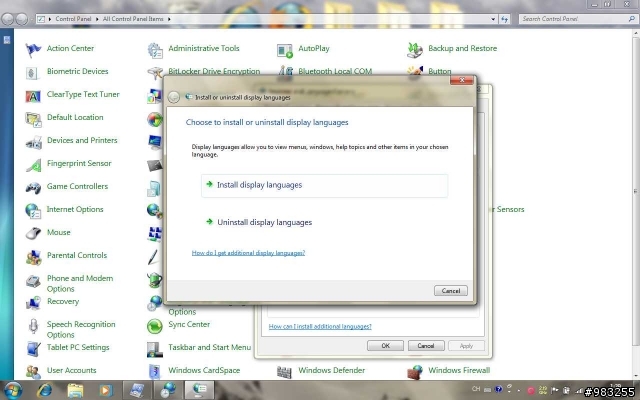Click OK in the Region and Language dialog
640x400 pixels.
385,346
